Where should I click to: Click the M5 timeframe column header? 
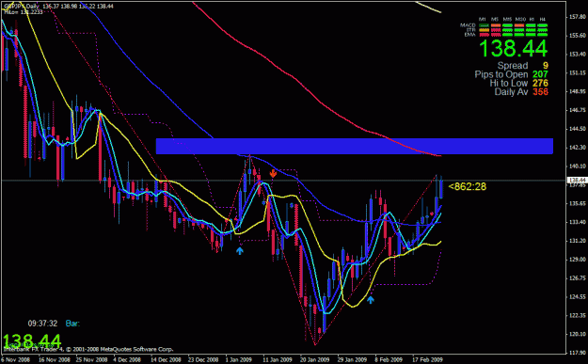pyautogui.click(x=495, y=19)
